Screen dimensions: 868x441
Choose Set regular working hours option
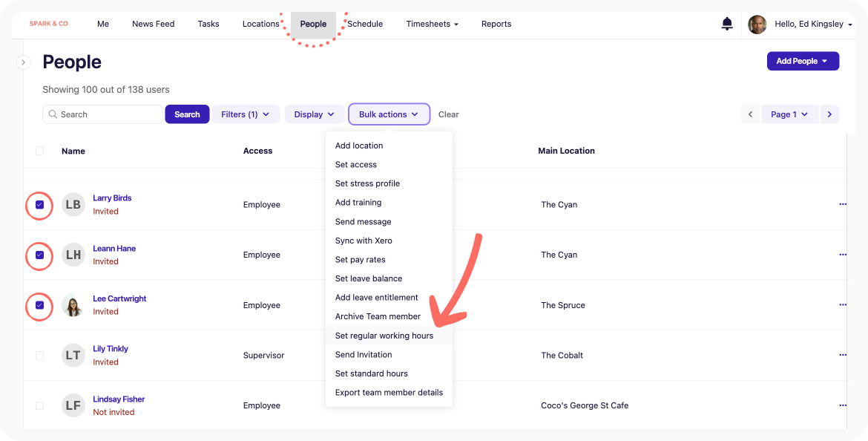[384, 336]
